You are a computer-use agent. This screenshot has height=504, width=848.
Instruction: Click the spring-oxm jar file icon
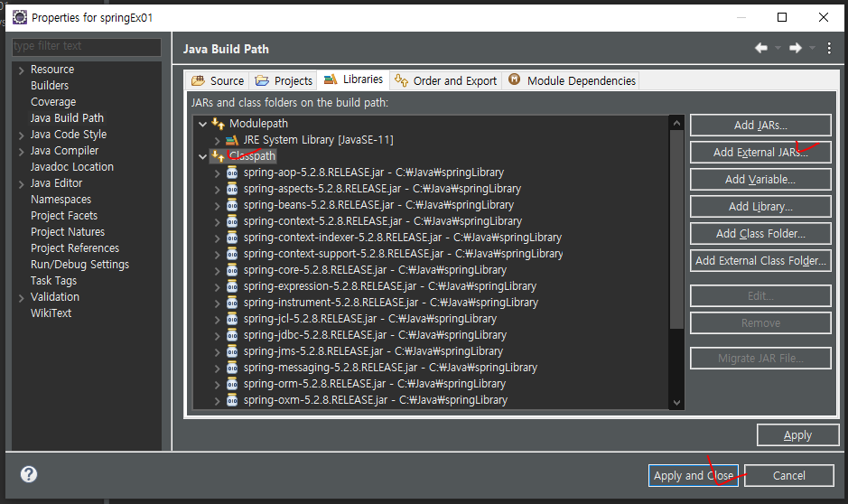point(232,400)
